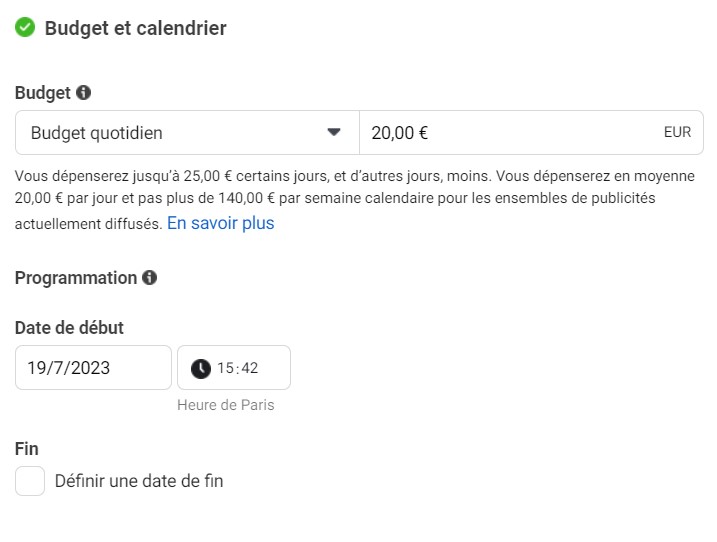Click the green checkmark beside Budget et calendrier
This screenshot has width=717, height=542.
pos(25,27)
